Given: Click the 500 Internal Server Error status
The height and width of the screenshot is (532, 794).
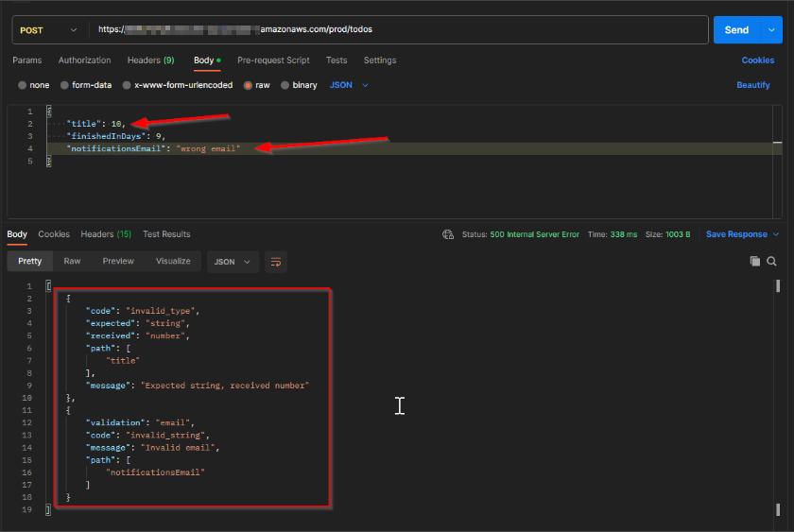Looking at the screenshot, I should click(x=535, y=234).
